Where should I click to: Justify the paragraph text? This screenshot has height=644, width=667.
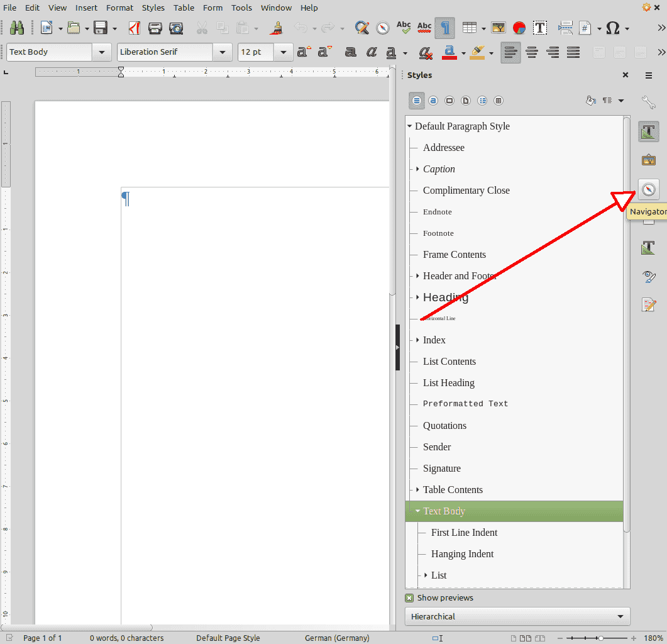click(573, 52)
